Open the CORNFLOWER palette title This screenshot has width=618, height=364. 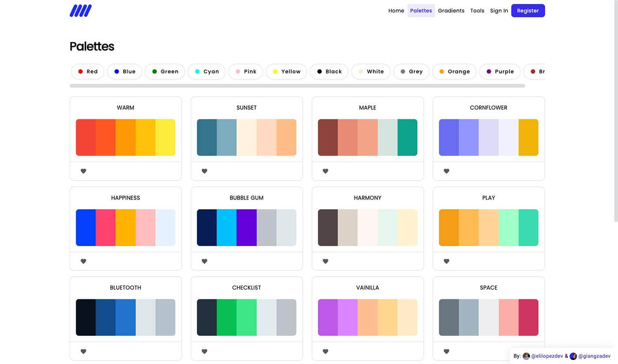click(489, 108)
